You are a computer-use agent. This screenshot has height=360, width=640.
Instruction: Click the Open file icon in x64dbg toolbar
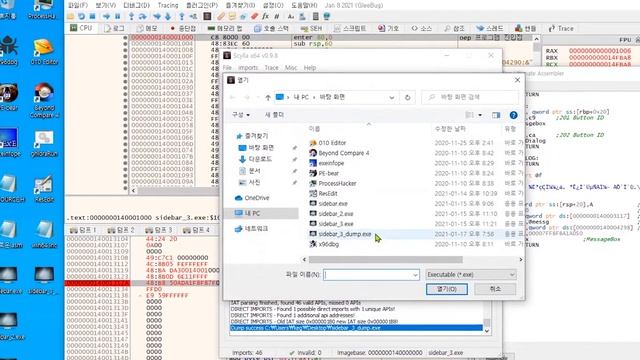pos(71,16)
